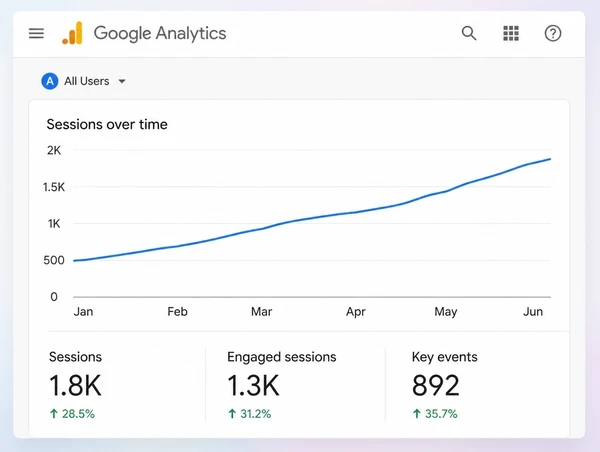The image size is (600, 452).
Task: Click the All Users segment label
Action: coord(86,81)
